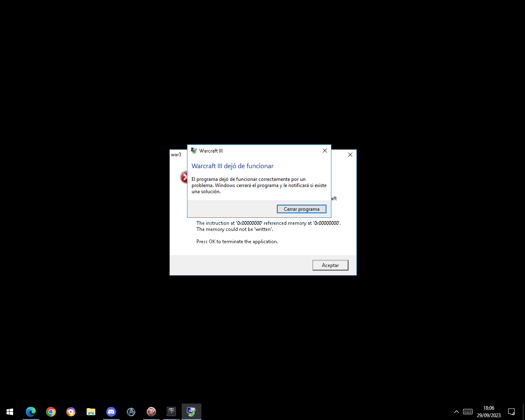The image size is (525, 420).
Task: Click the 'Warcraft III dejó de funcionar' heading
Action: 233,166
